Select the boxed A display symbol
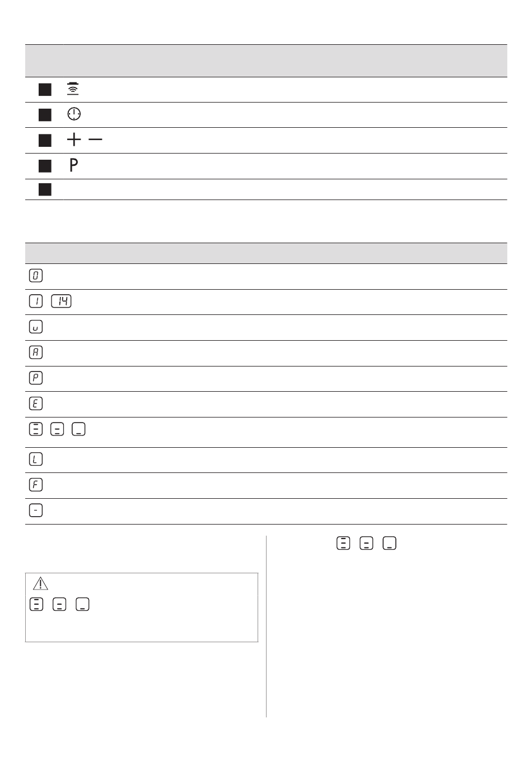532x770 pixels. [36, 352]
